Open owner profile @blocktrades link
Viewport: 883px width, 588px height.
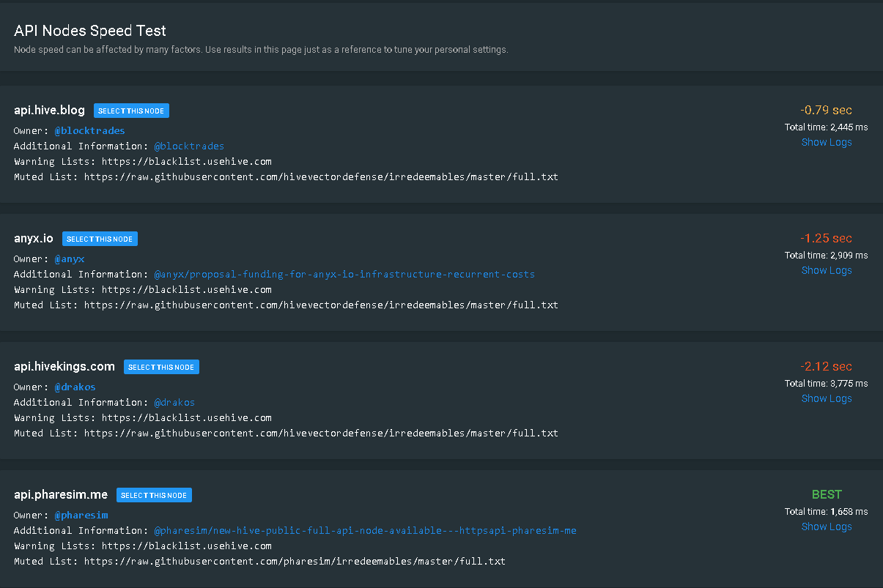pyautogui.click(x=89, y=131)
